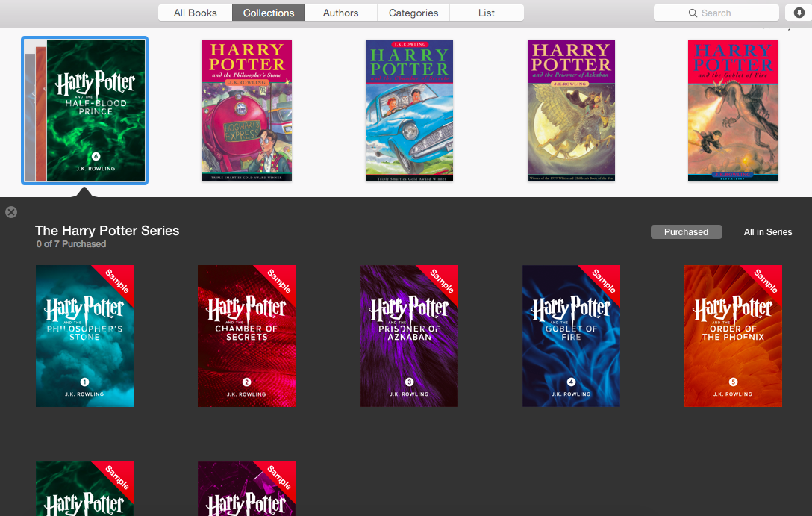Open the Prisoner of Azkaban sample, book 3
Viewport: 812px width, 516px height.
(409, 336)
